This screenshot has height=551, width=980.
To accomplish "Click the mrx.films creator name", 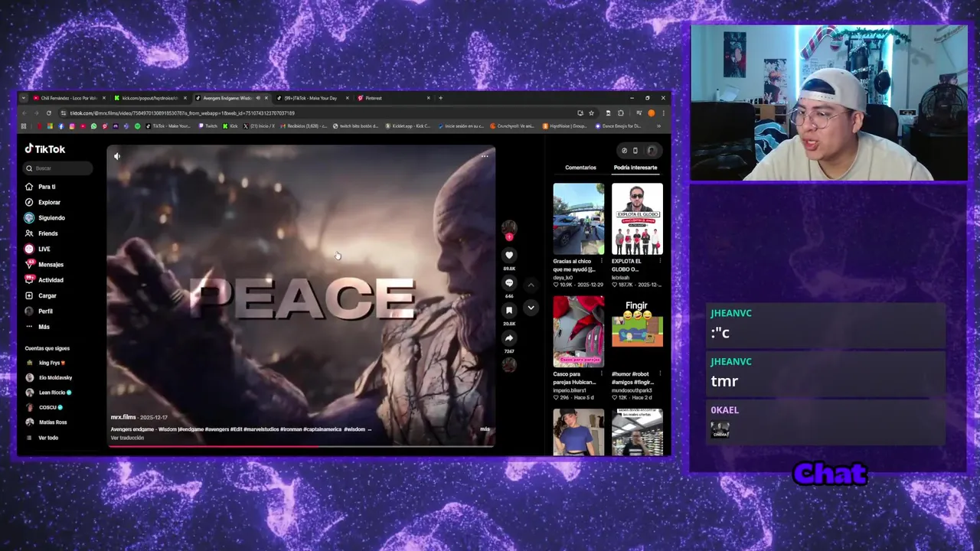I will pyautogui.click(x=123, y=418).
